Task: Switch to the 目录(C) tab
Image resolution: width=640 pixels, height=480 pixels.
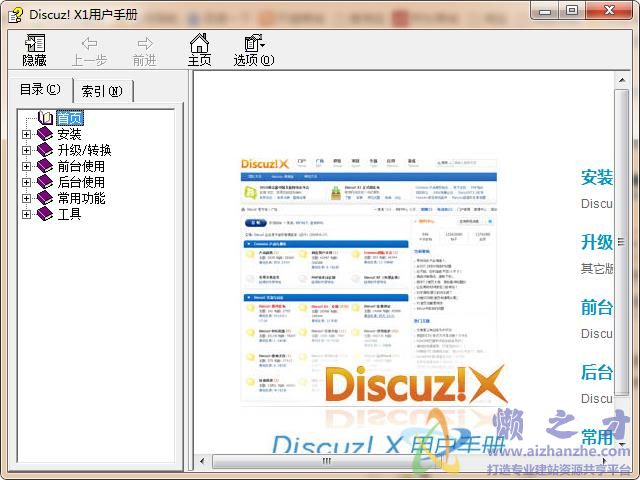Action: click(40, 89)
